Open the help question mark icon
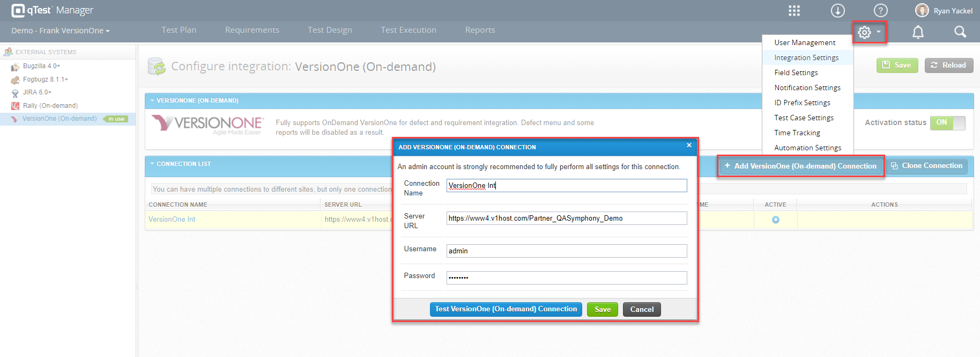The width and height of the screenshot is (980, 357). pyautogui.click(x=880, y=11)
